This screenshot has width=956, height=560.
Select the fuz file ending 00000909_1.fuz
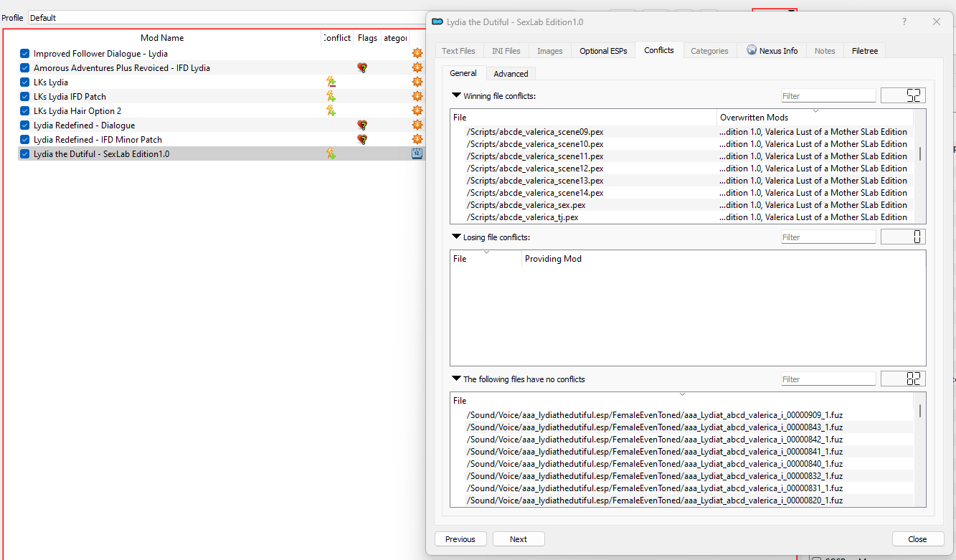point(682,415)
